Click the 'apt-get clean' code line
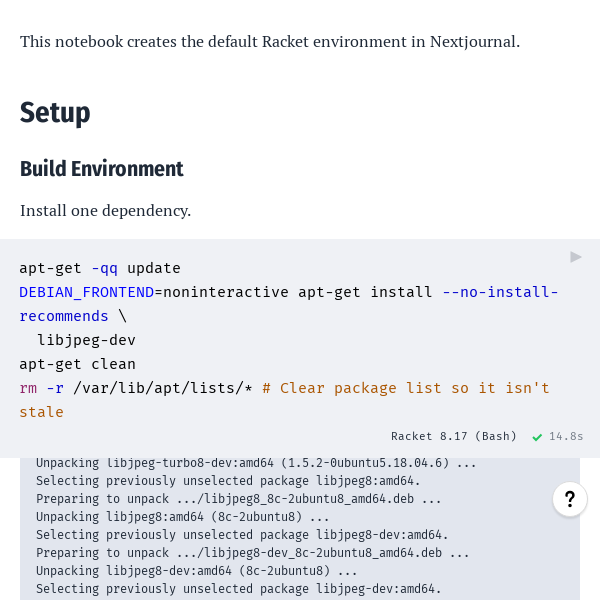 (78, 364)
